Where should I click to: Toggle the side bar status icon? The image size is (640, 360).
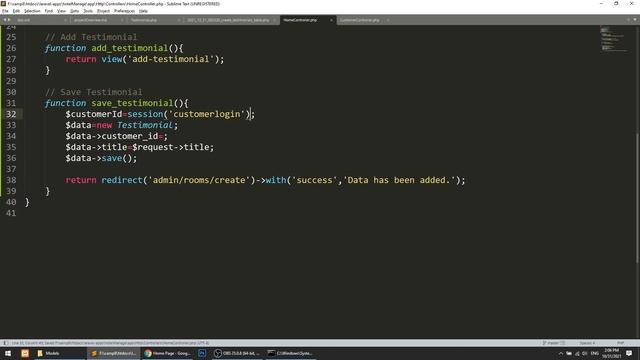[5, 343]
